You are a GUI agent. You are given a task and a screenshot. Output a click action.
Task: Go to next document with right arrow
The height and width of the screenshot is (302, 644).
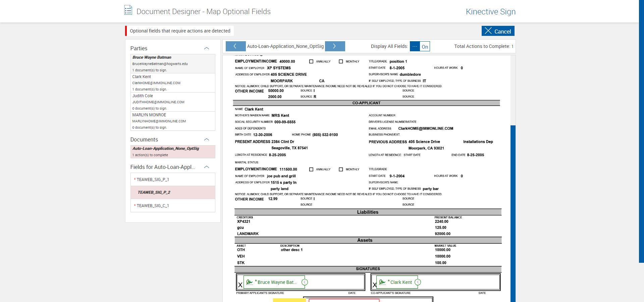(335, 46)
